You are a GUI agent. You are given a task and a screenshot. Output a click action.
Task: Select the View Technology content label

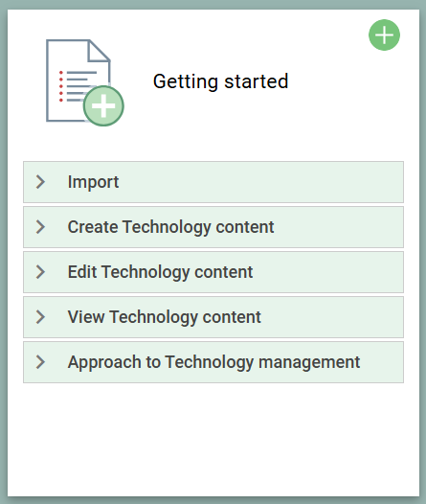coord(164,317)
